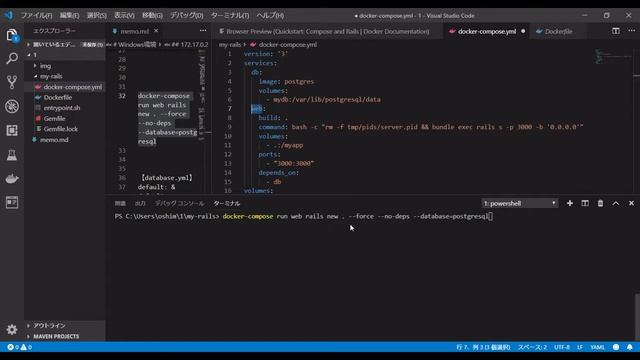The width and height of the screenshot is (640, 360).
Task: Open entrypoint.sh in the explorer tree
Action: tap(64, 108)
